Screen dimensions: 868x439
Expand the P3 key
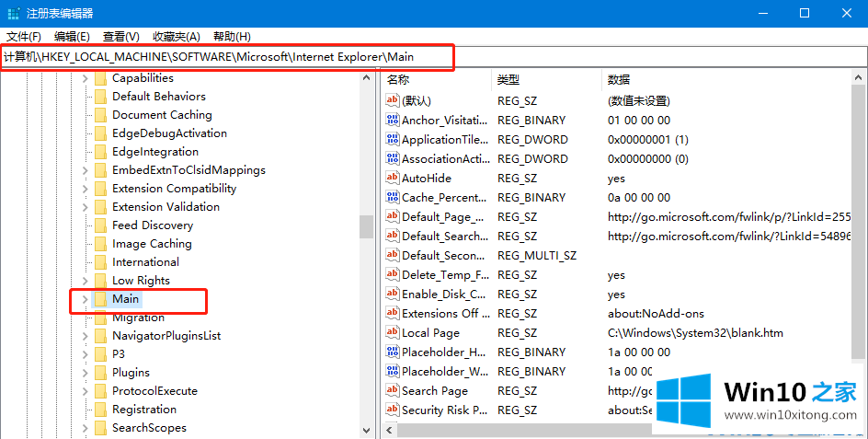click(86, 354)
